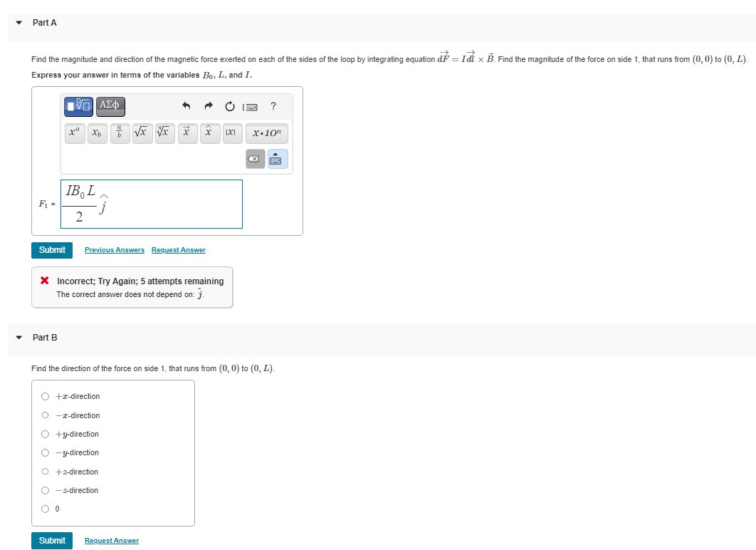Insert a subscript template
Viewport: 756px width, 550px height.
click(x=97, y=133)
